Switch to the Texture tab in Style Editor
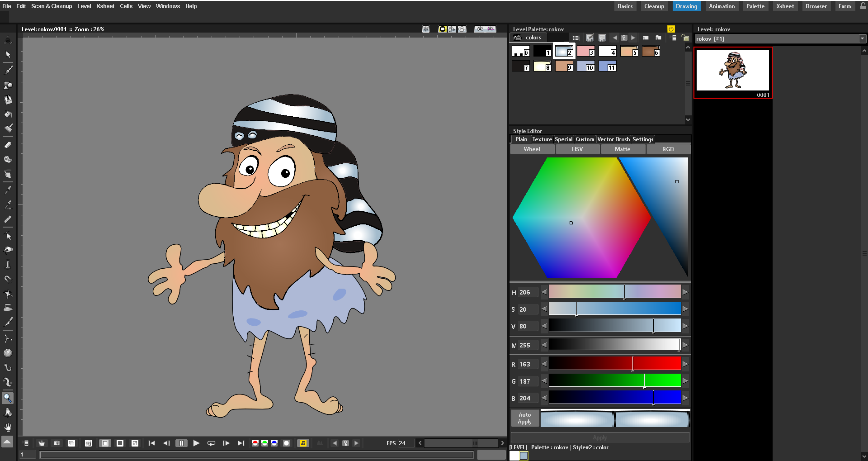Image resolution: width=868 pixels, height=461 pixels. 542,139
